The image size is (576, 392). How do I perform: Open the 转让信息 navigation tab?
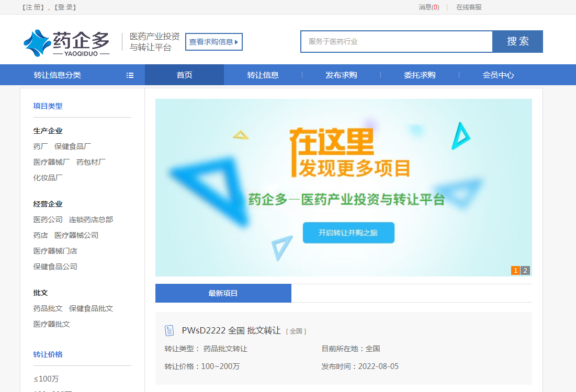click(263, 75)
